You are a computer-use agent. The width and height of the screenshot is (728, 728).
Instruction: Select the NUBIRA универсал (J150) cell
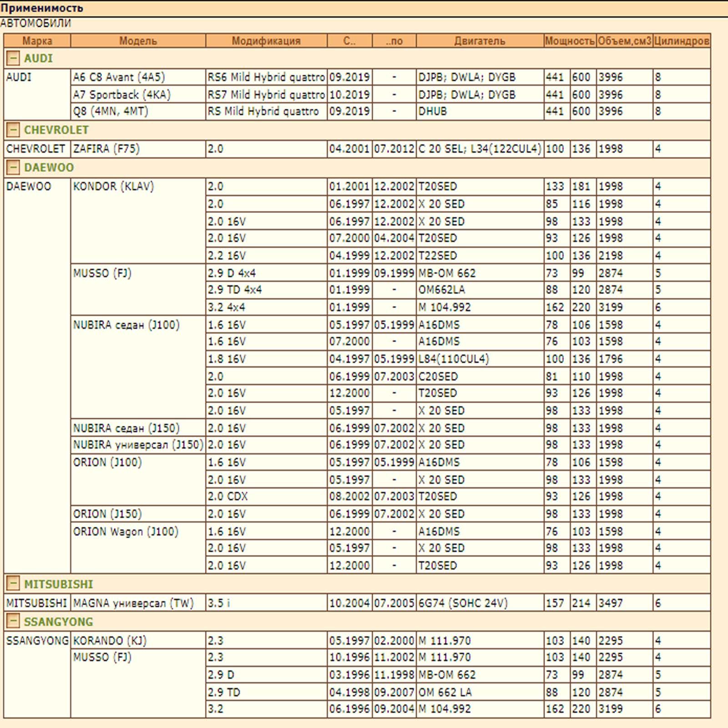tap(138, 445)
